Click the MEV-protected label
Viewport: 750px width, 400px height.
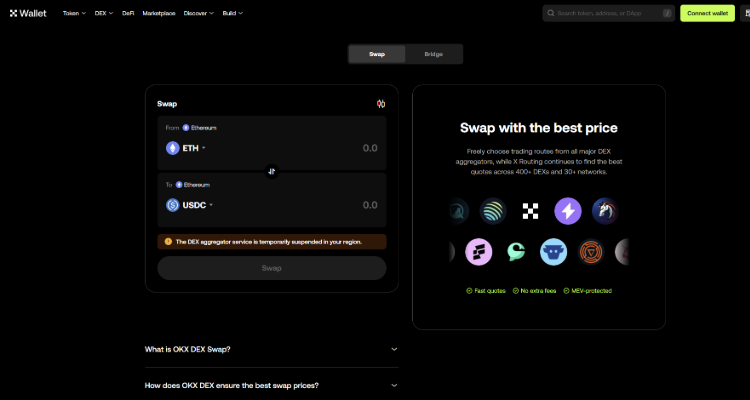(x=591, y=291)
